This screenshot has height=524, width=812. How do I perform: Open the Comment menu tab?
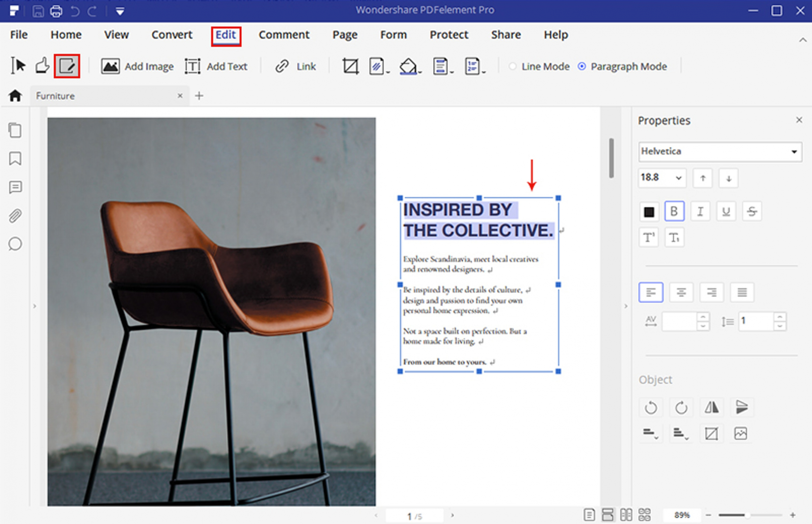(284, 35)
